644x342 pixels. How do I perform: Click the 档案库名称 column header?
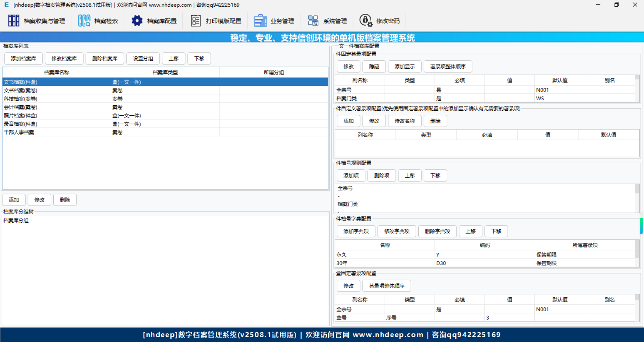click(56, 72)
